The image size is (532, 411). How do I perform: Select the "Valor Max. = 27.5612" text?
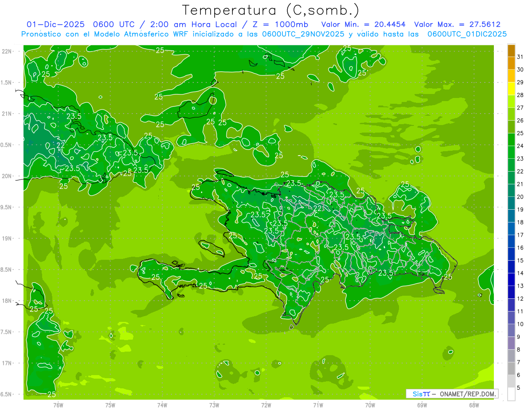457,24
